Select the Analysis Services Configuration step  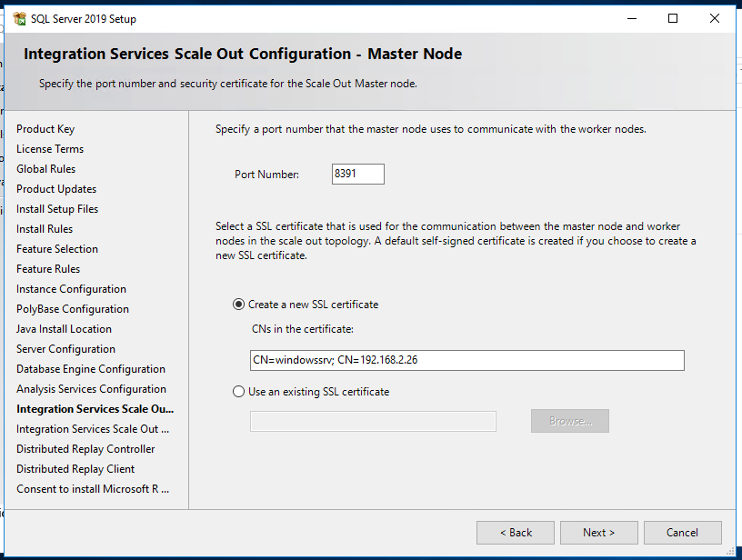91,389
